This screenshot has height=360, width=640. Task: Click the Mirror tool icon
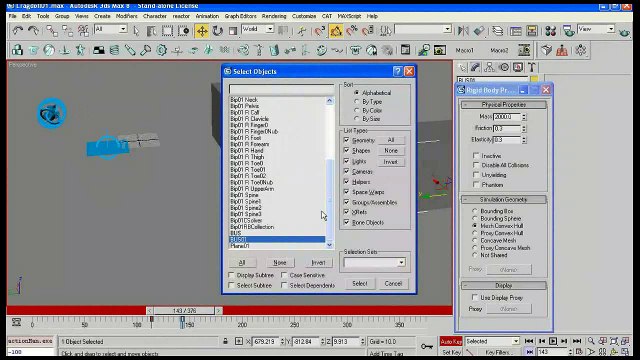click(463, 31)
